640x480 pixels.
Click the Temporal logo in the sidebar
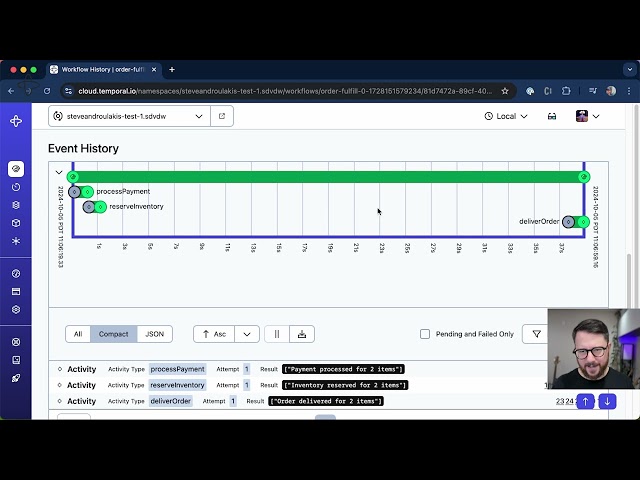point(16,121)
